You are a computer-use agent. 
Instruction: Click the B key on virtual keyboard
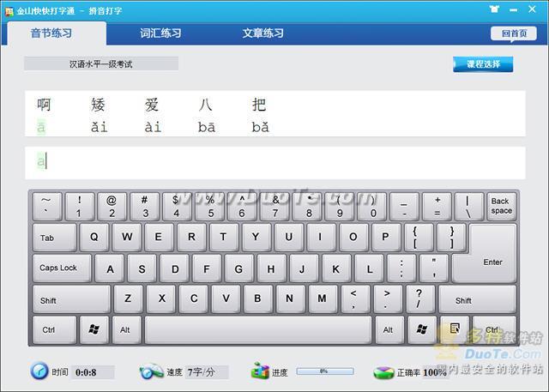click(258, 299)
